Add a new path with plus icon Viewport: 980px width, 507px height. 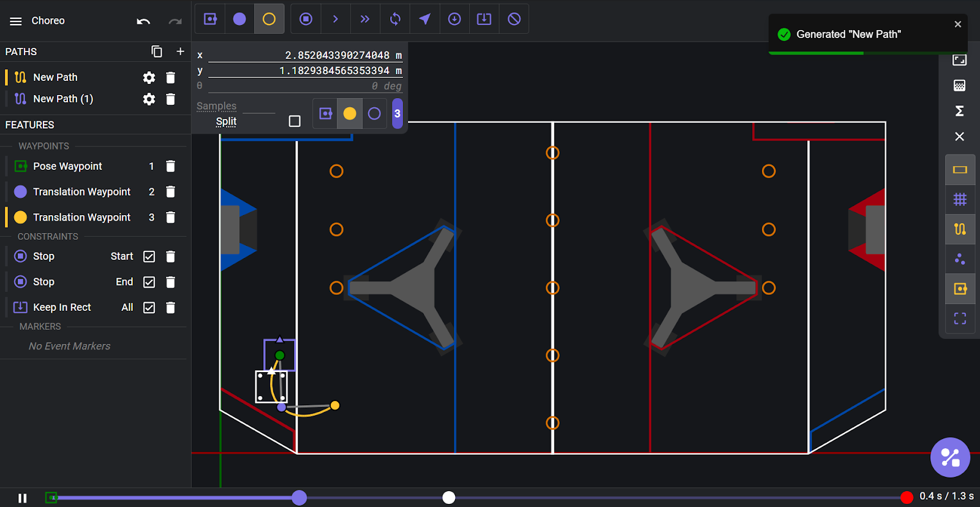180,51
